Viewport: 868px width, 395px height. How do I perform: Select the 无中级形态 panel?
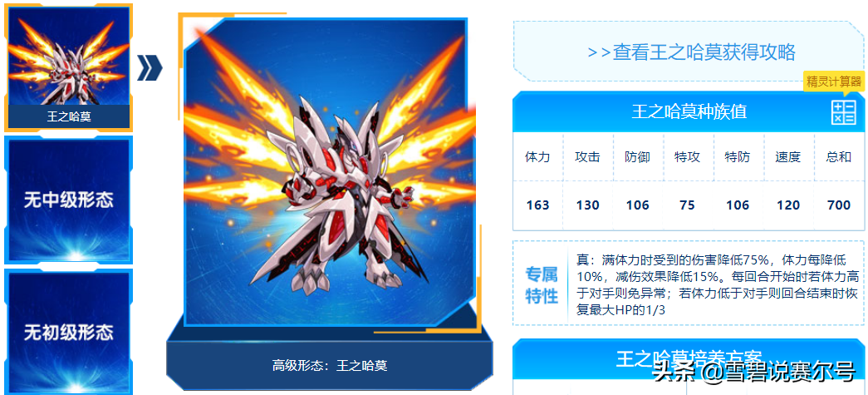point(69,200)
